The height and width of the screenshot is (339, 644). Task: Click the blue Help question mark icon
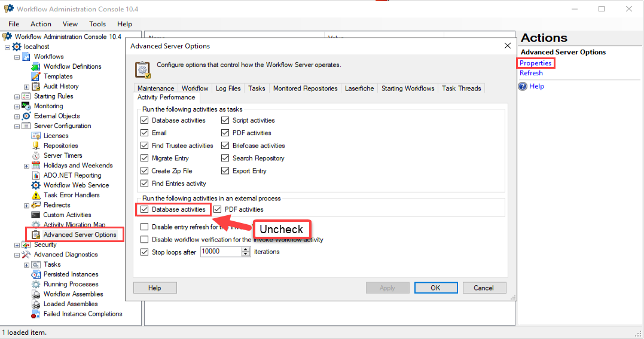[x=523, y=86]
